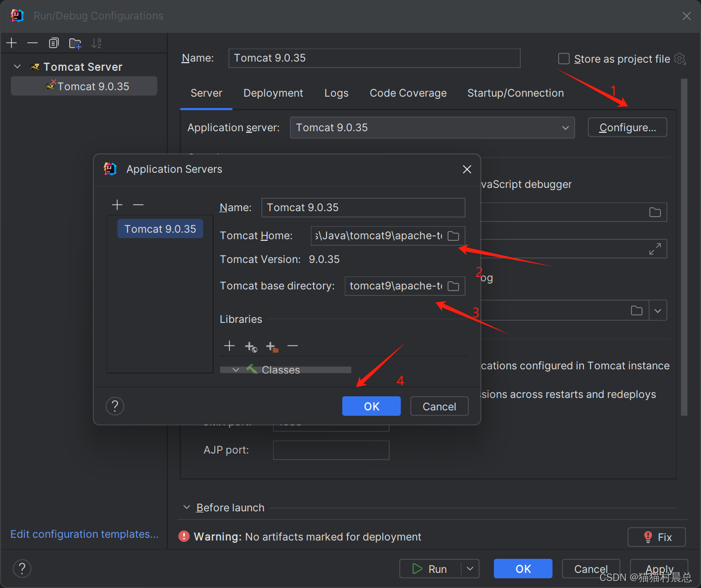Click OK in Run/Debug Configurations window
The width and height of the screenshot is (701, 588).
pos(523,569)
